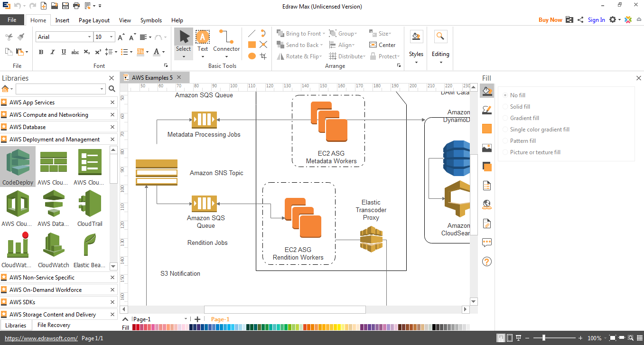Choose the line drawing tool
This screenshot has height=345, width=644.
[252, 33]
